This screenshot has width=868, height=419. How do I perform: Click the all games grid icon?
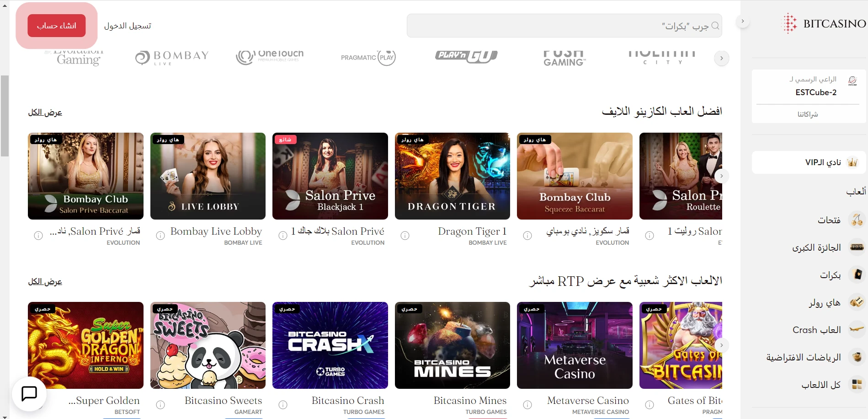pos(857,385)
